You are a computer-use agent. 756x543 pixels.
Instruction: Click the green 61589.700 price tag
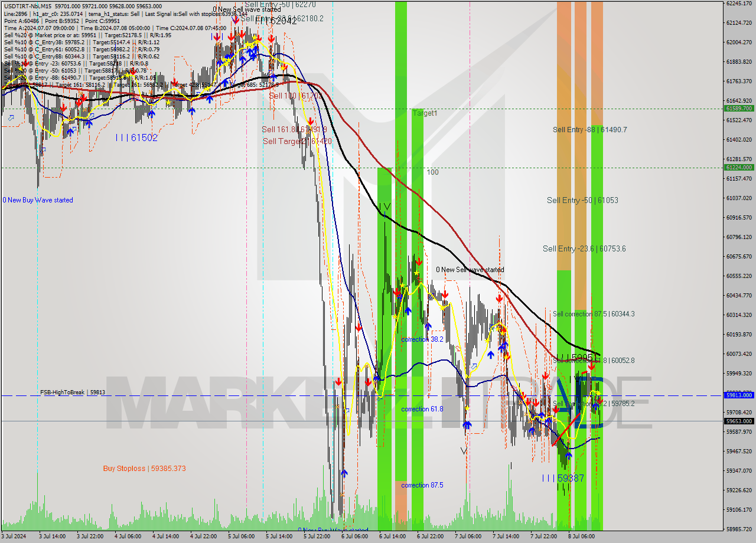[x=739, y=109]
